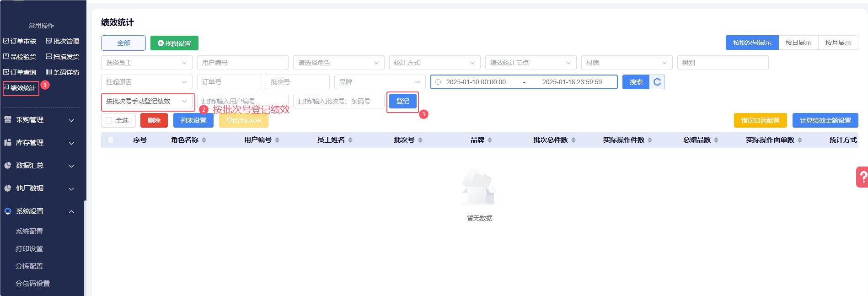868x296 pixels.
Task: Click the clock icon in date range field
Action: coord(438,82)
